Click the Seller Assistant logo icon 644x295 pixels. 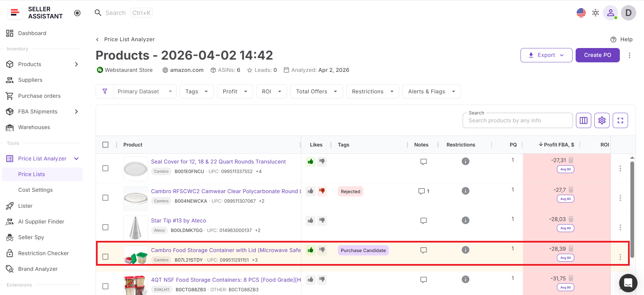[x=15, y=13]
